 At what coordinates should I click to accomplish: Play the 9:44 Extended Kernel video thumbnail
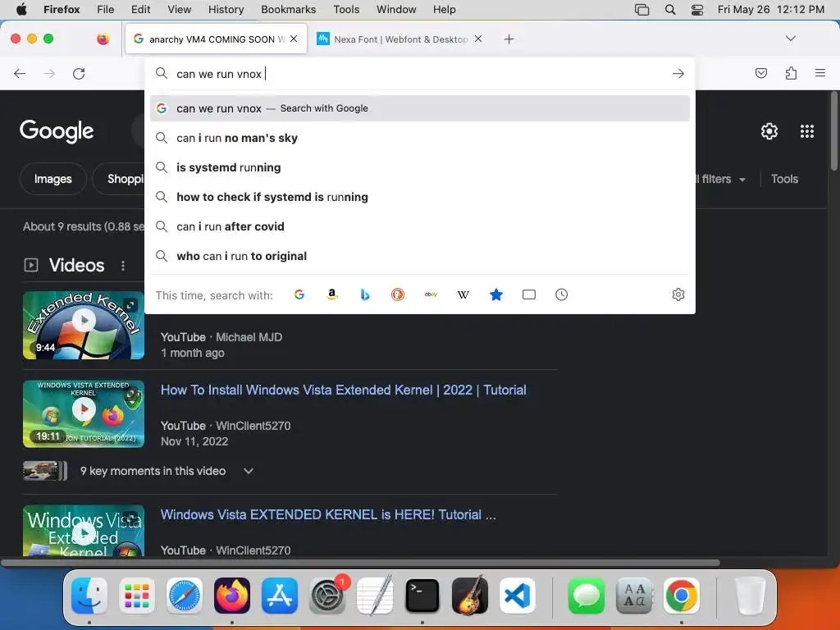[x=84, y=325]
